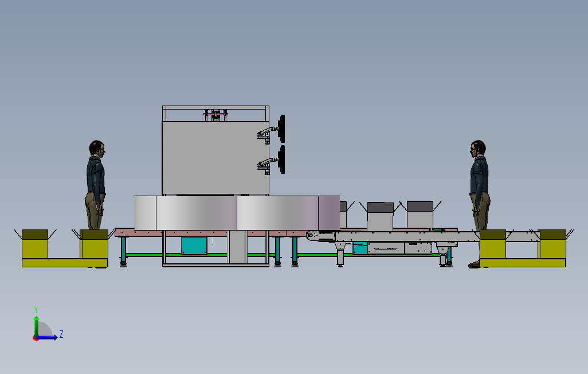Select the curved silver guard panel
This screenshot has width=588, height=374.
click(237, 213)
